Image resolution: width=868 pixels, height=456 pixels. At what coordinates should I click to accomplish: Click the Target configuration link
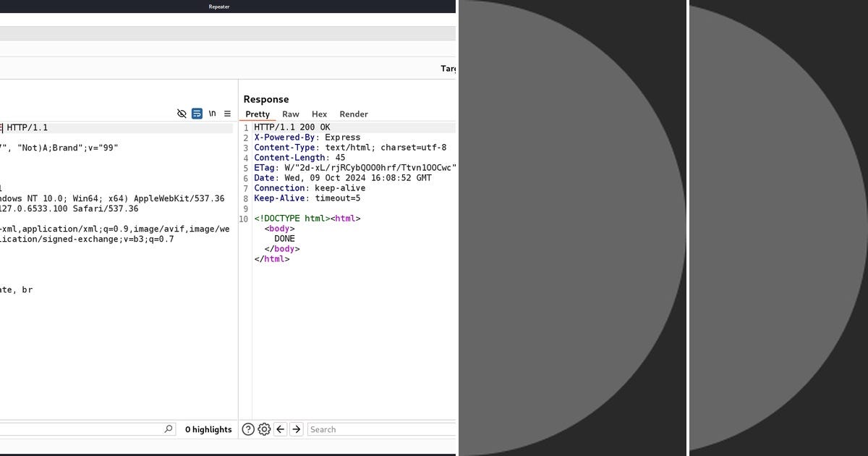click(450, 69)
